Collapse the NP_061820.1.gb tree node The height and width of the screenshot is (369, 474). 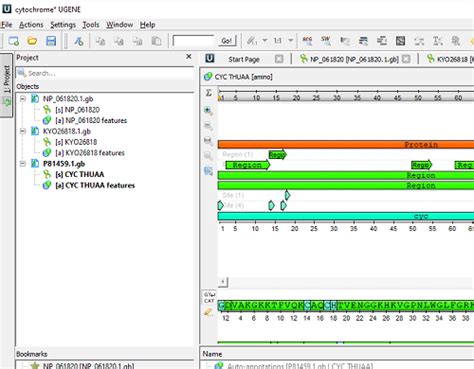click(23, 99)
